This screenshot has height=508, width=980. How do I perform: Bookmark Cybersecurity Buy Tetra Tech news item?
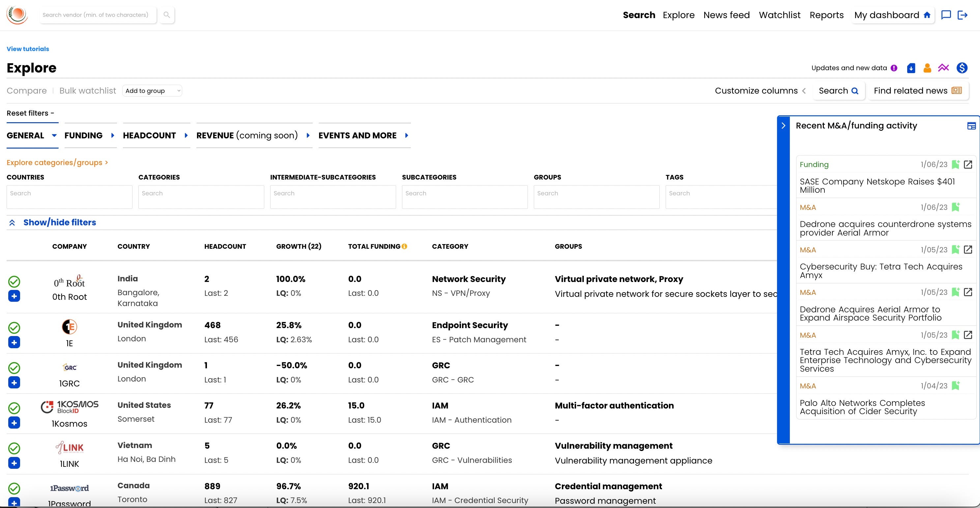pos(955,249)
